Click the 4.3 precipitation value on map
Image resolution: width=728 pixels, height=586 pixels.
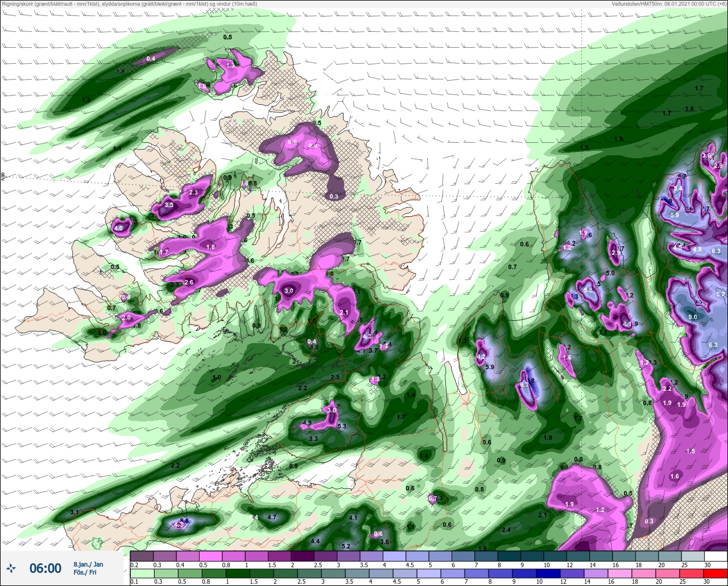(x=366, y=336)
